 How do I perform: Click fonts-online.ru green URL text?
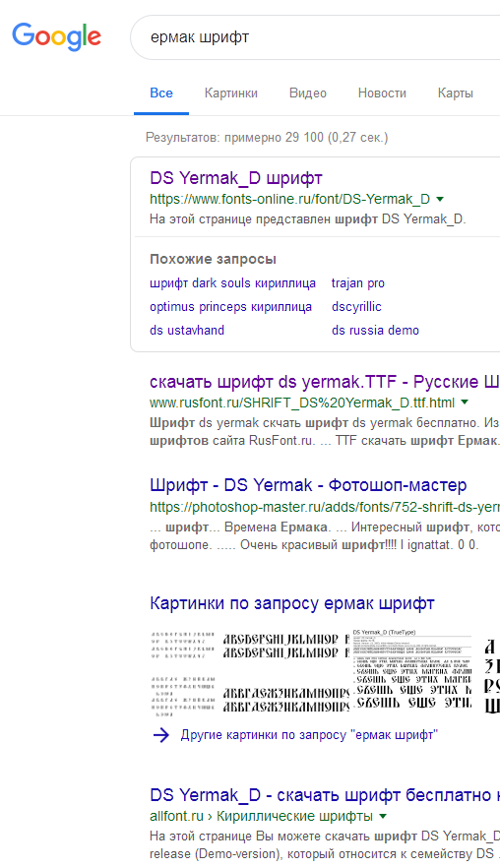click(x=289, y=199)
